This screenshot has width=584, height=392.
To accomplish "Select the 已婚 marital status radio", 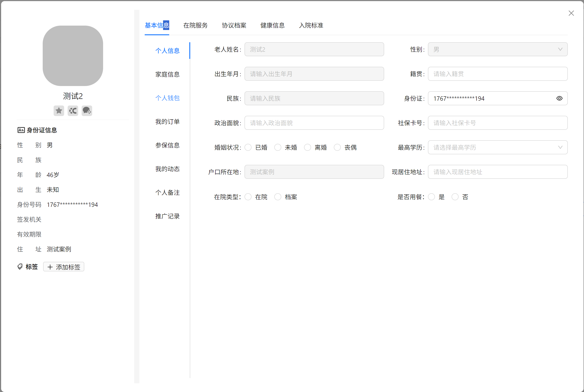I will click(248, 148).
